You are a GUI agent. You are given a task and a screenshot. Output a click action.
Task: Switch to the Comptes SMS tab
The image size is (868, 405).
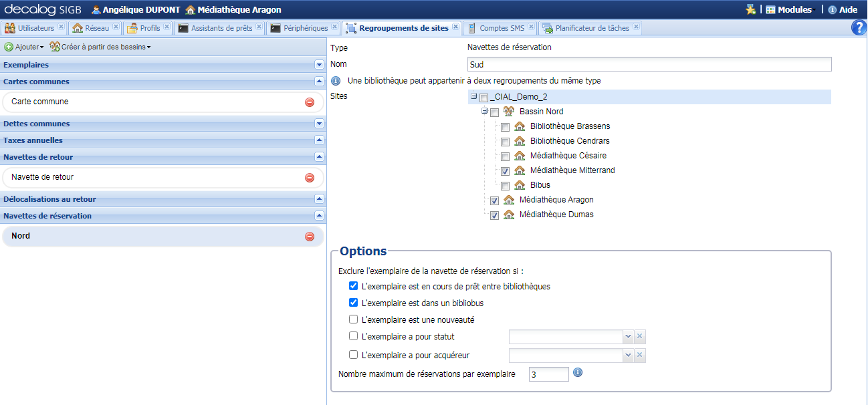pos(504,28)
